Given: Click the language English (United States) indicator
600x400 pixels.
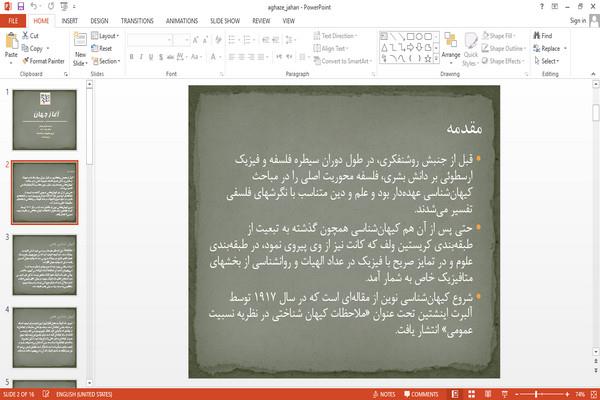Looking at the screenshot, I should click(x=84, y=394).
